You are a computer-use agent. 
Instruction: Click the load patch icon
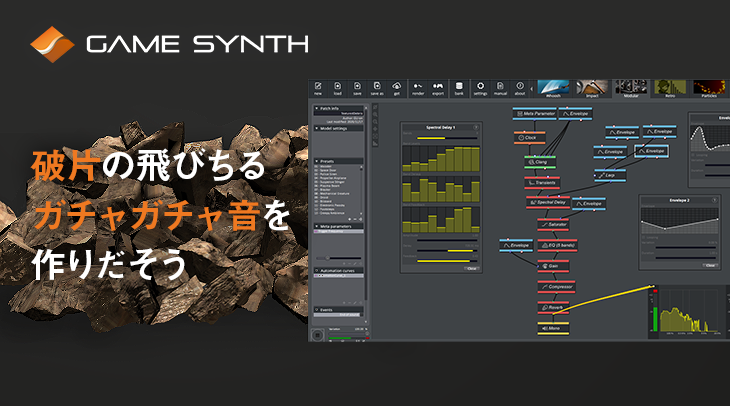coord(338,86)
